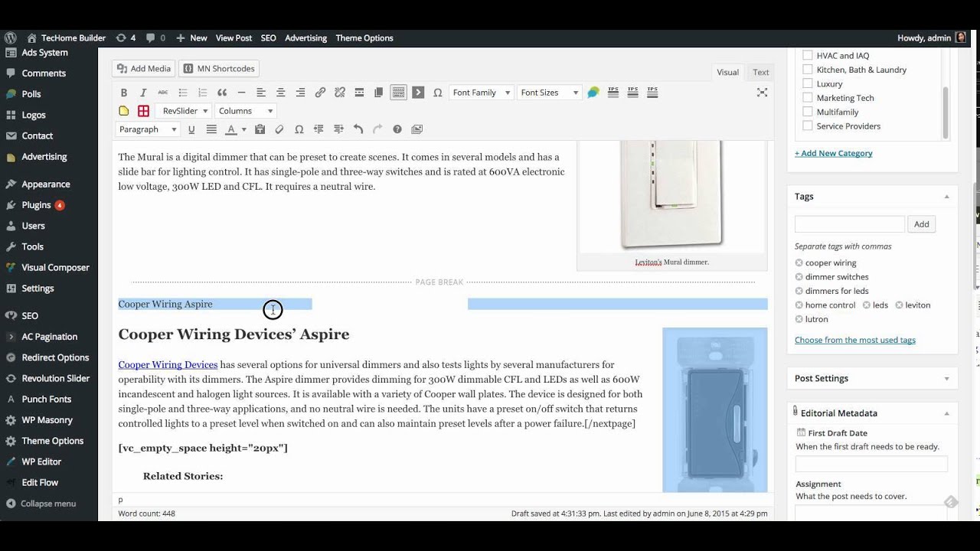Open the keyboard shortcuts help
The width and height of the screenshot is (980, 551).
click(397, 129)
